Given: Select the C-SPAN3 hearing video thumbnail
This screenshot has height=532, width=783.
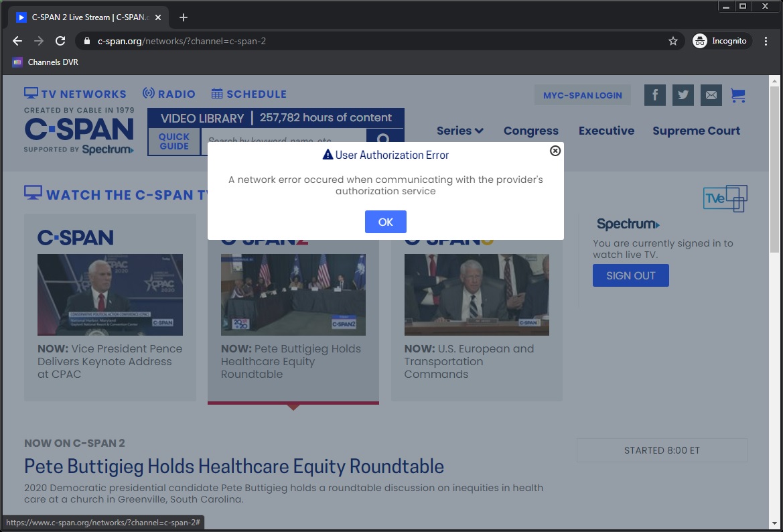Looking at the screenshot, I should coord(476,294).
